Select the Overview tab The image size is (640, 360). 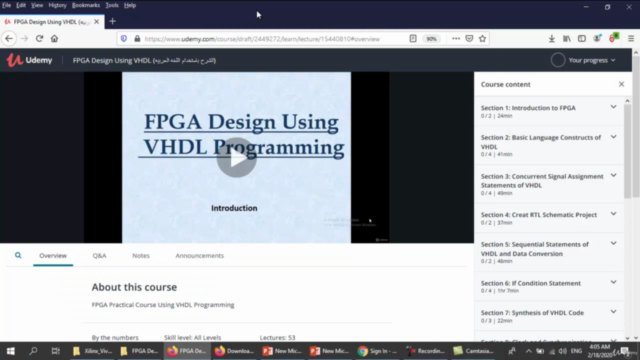pyautogui.click(x=53, y=256)
